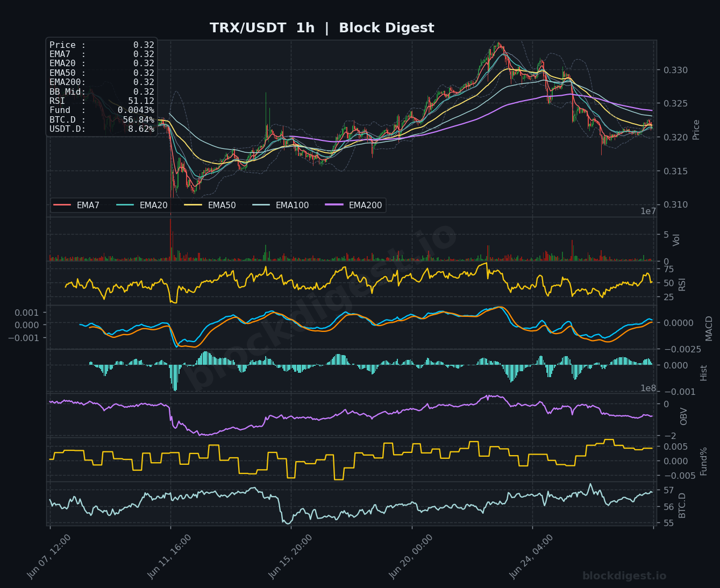This screenshot has height=588, width=720.
Task: Click the Jun 11, 16:00 time label
Action: 169,556
